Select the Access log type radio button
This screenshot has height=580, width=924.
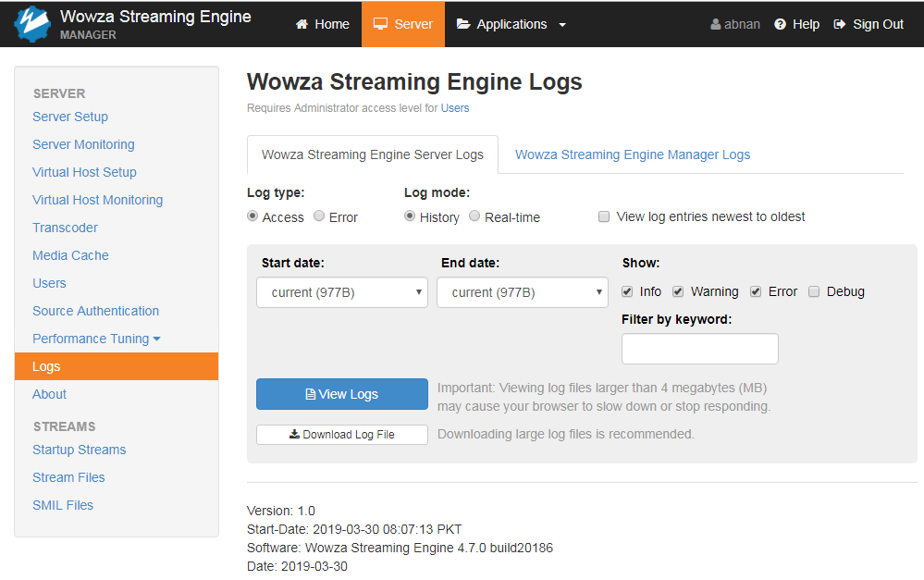(x=253, y=216)
